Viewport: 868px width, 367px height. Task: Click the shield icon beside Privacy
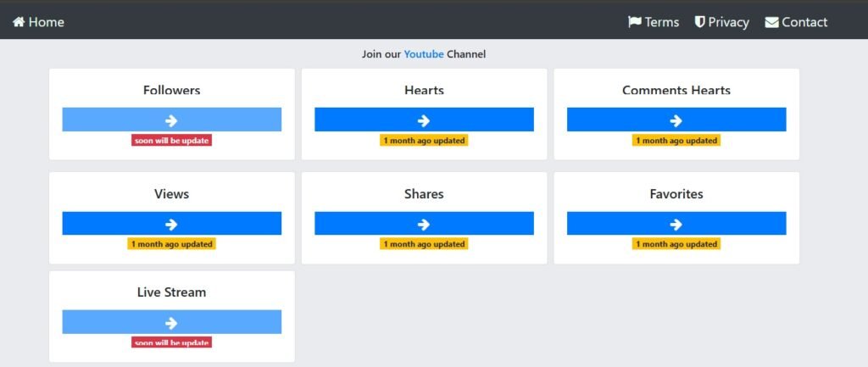(699, 22)
